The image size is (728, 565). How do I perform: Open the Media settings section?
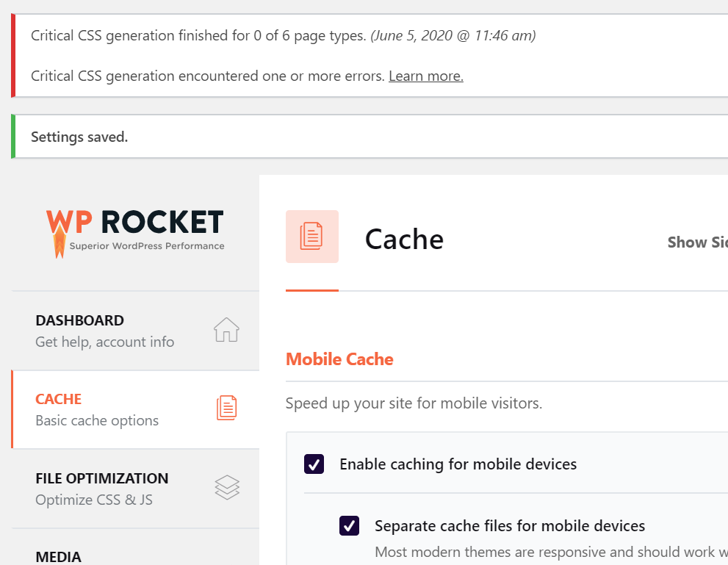pyautogui.click(x=58, y=557)
